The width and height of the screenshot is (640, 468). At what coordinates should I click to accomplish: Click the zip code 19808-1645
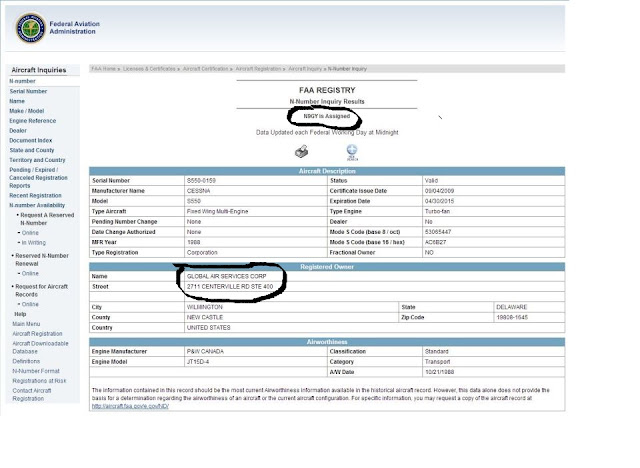click(x=512, y=317)
